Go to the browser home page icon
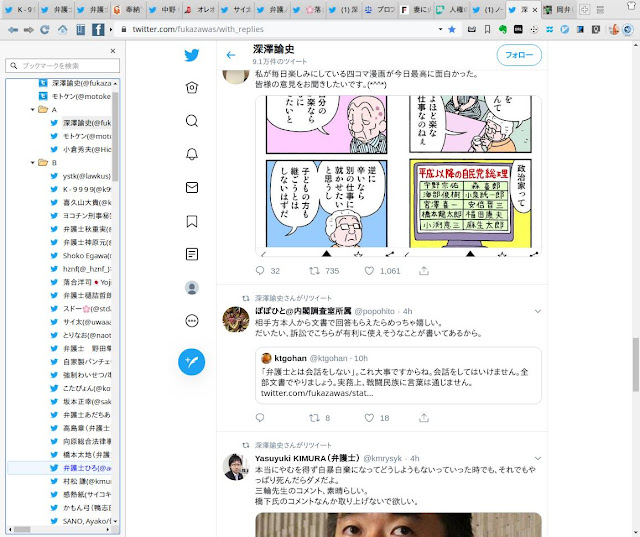This screenshot has height=537, width=640. click(x=62, y=29)
